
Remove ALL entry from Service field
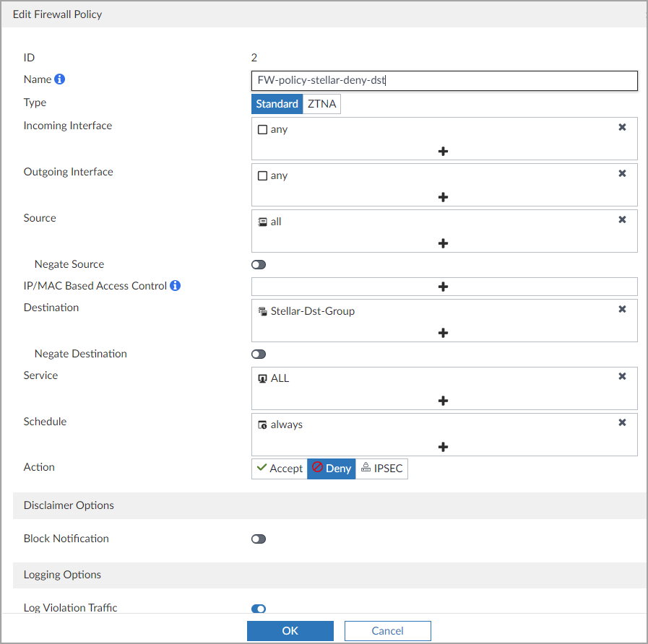[x=622, y=376]
